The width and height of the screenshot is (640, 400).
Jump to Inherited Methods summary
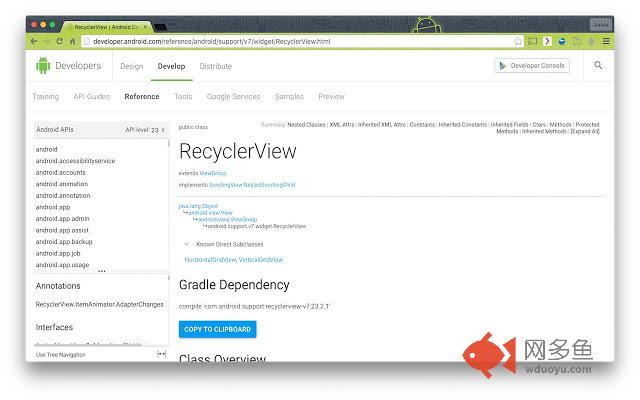(544, 131)
